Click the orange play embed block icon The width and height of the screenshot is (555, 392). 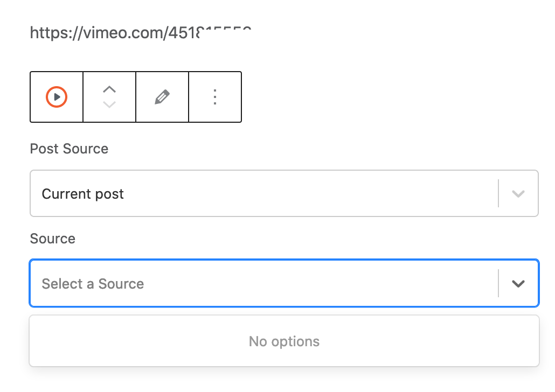coord(56,97)
